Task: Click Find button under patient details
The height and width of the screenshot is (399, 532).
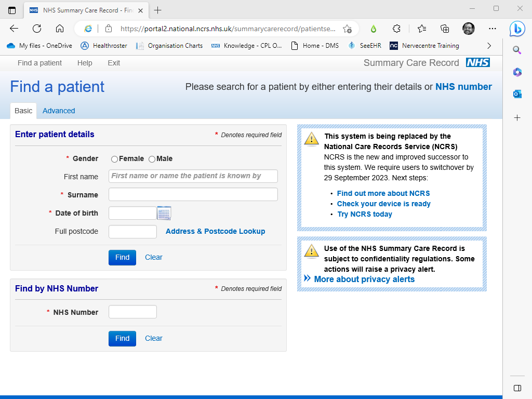Action: 122,258
